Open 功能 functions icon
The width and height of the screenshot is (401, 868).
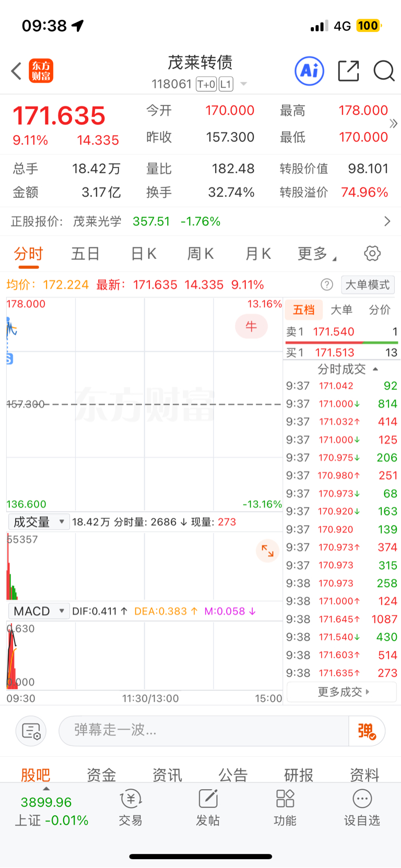coord(285,808)
